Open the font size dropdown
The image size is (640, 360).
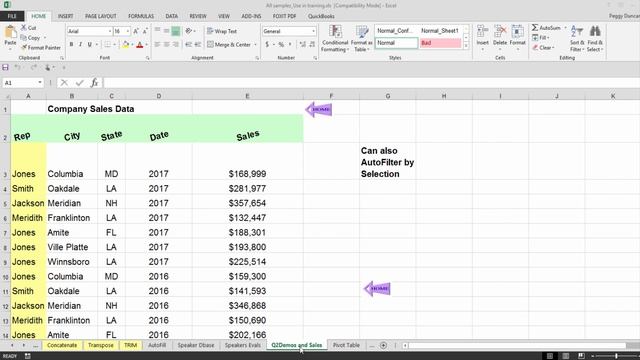(128, 31)
